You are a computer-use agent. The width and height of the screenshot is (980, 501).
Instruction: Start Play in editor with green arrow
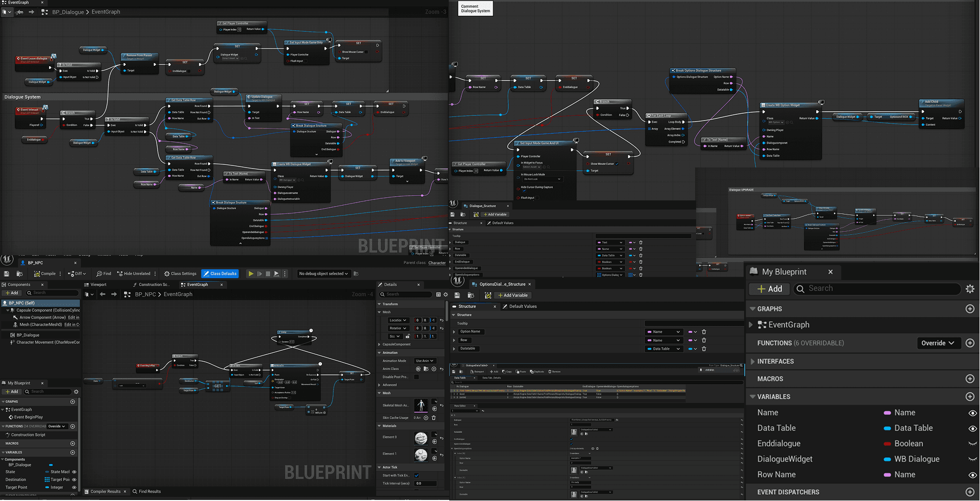tap(251, 273)
